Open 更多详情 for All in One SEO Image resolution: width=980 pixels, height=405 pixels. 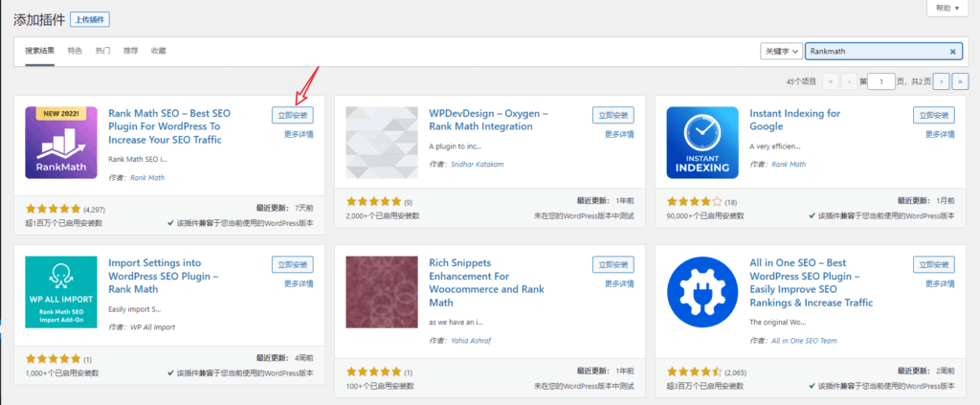(x=940, y=283)
